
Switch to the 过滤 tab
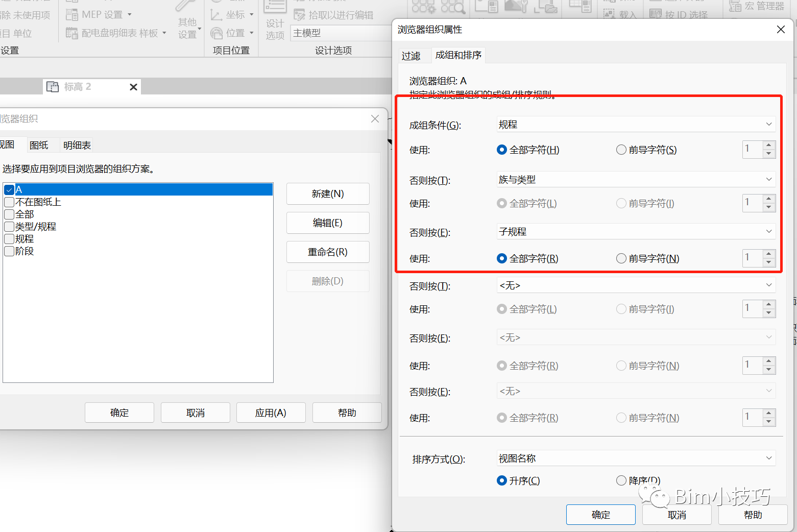[411, 56]
